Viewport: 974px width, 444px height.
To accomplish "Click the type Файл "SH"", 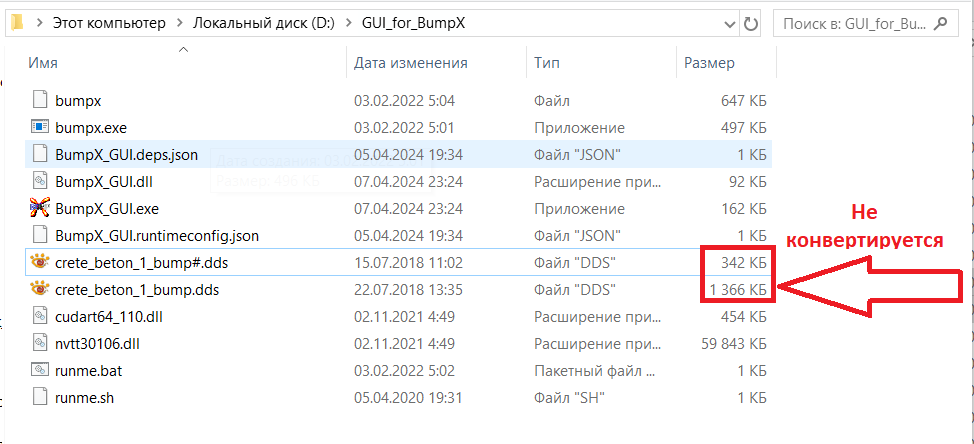I will point(568,397).
